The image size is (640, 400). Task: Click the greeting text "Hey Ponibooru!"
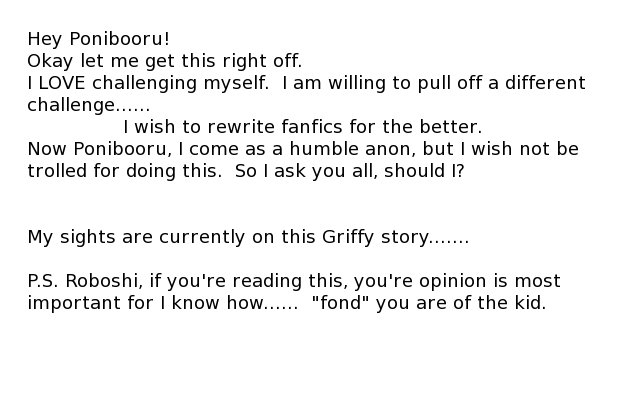tap(98, 40)
